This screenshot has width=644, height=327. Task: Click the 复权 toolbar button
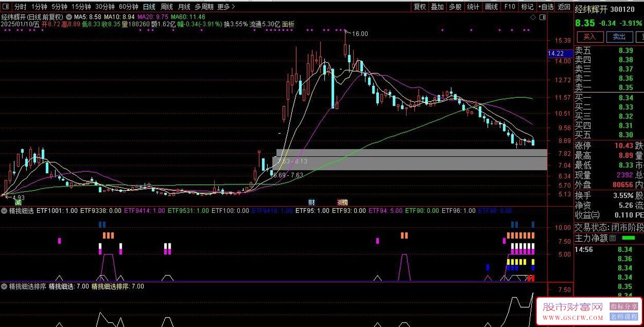point(419,7)
